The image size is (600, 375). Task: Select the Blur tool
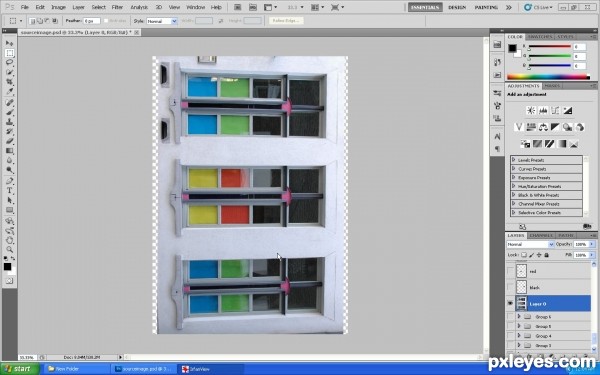tap(10, 160)
